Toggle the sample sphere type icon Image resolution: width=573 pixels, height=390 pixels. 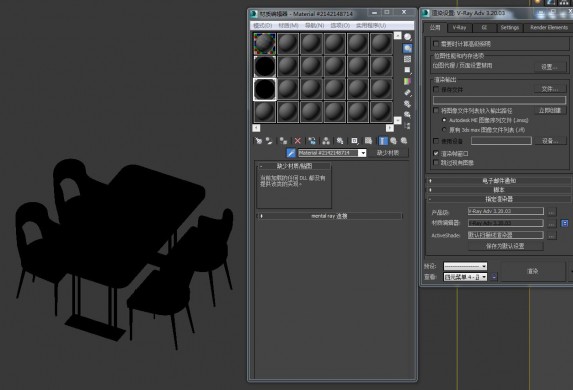tap(407, 37)
